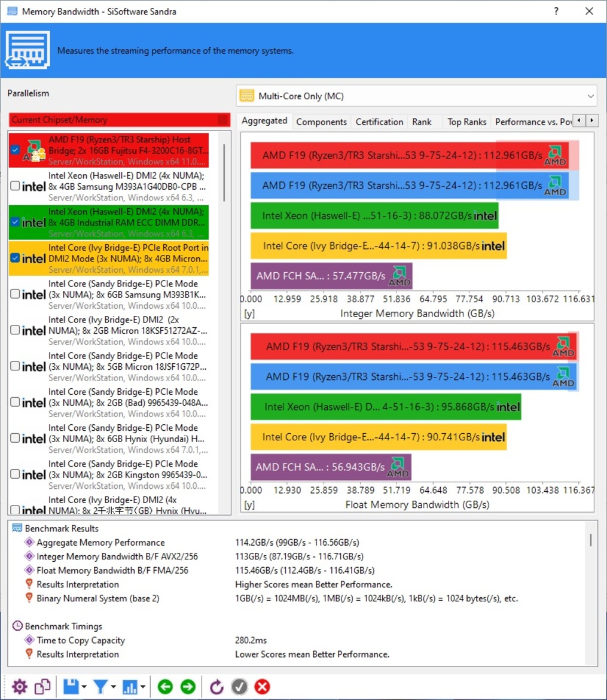The height and width of the screenshot is (700, 607).
Task: Switch to the Aggregated tab
Action: (x=264, y=120)
